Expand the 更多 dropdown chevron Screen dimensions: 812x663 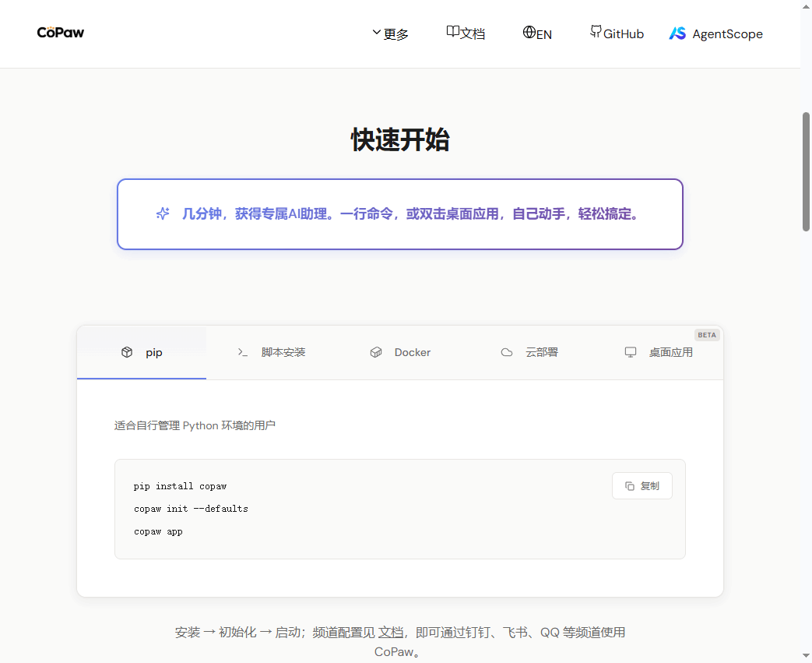click(377, 33)
